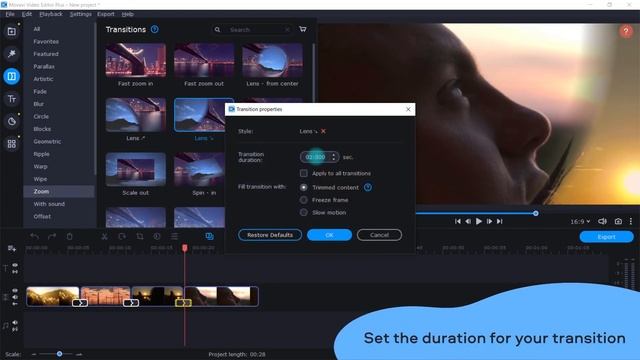Open the Edit menu

27,14
